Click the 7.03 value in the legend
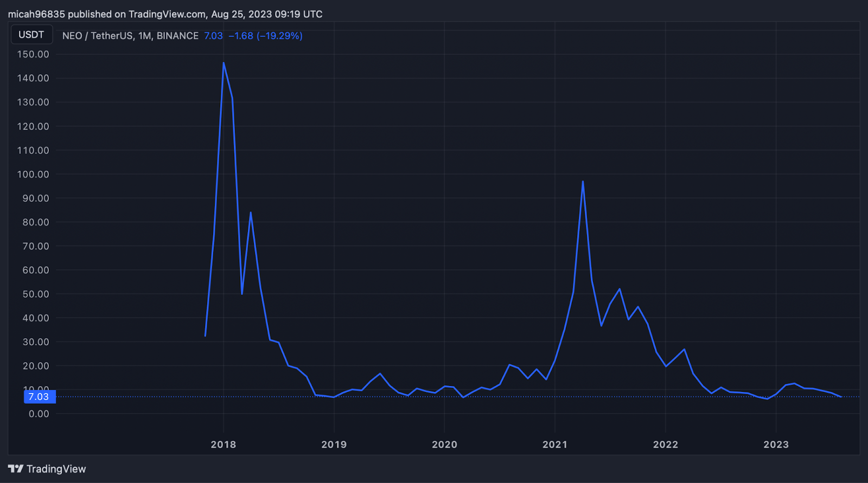The height and width of the screenshot is (483, 868). click(x=213, y=36)
